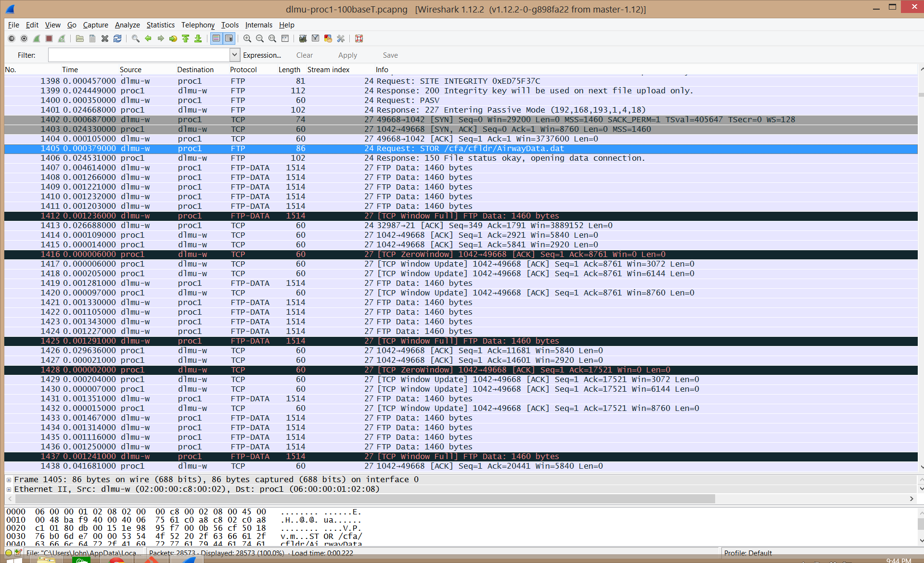This screenshot has height=563, width=924.
Task: Edit capture filters
Action: click(x=303, y=38)
